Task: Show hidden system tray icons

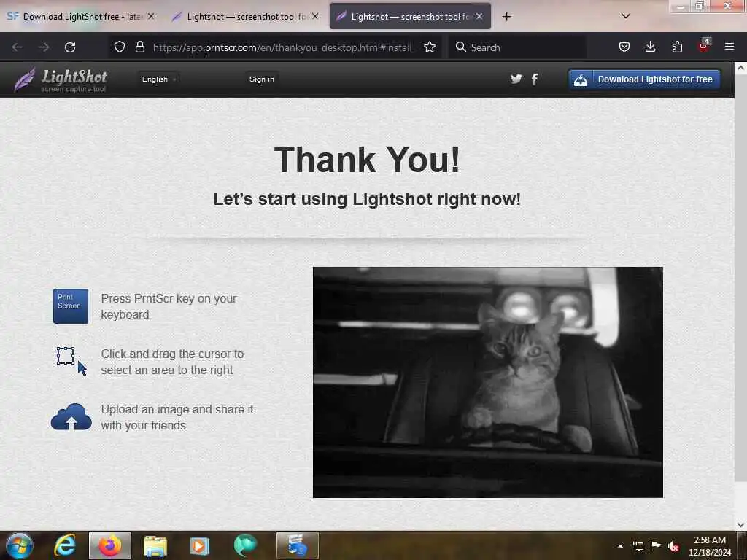Action: click(x=620, y=546)
